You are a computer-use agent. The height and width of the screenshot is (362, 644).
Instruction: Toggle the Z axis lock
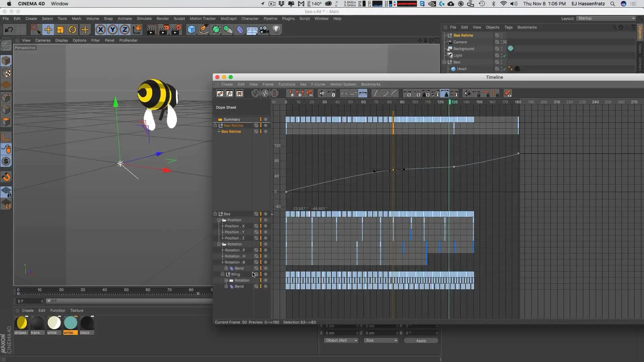pos(125,29)
